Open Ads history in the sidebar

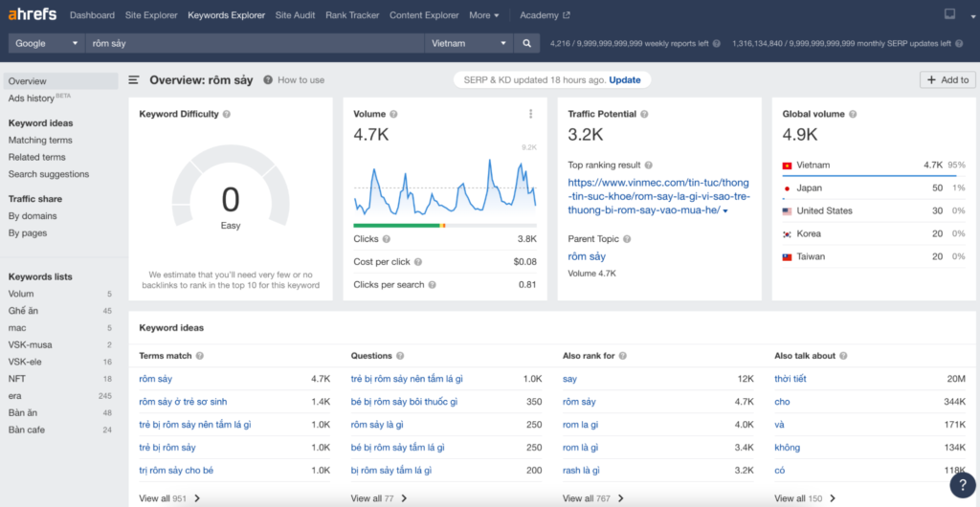[x=39, y=98]
